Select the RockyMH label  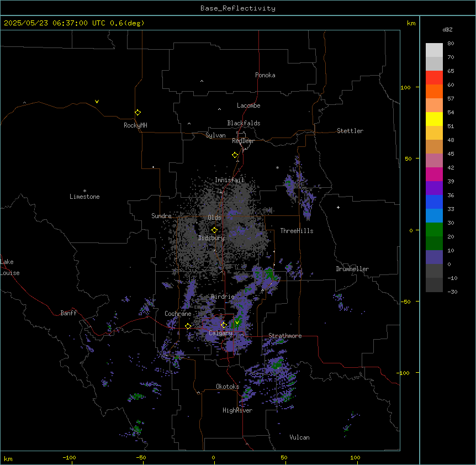(135, 125)
